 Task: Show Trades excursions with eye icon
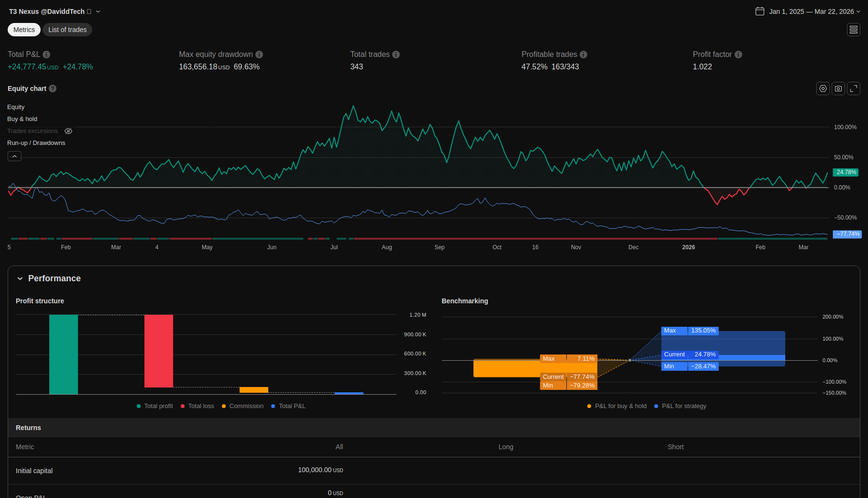pos(68,131)
